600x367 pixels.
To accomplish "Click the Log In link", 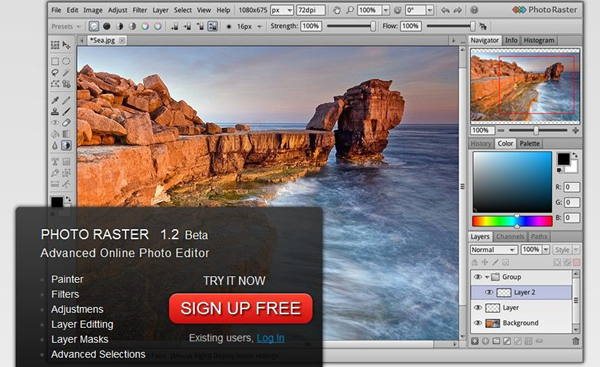I will (271, 338).
